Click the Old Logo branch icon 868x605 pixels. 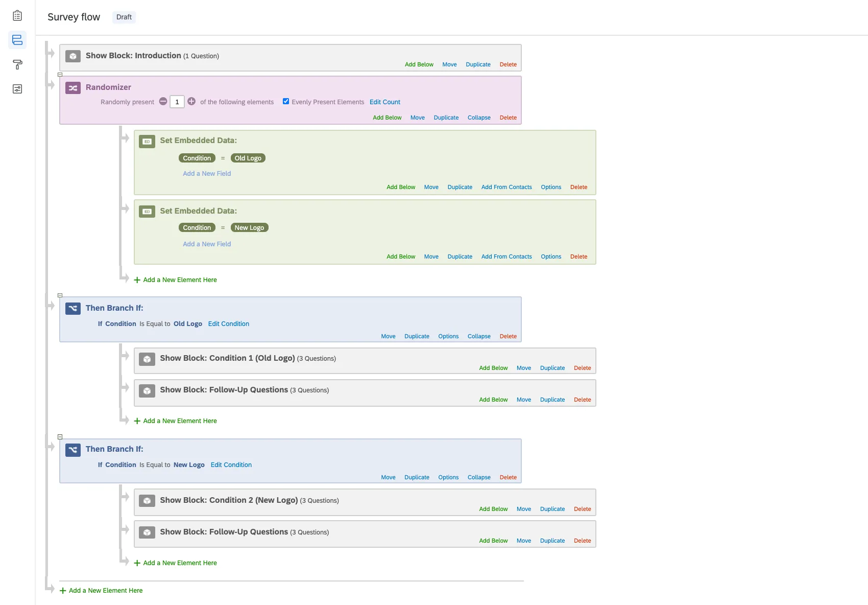point(73,308)
